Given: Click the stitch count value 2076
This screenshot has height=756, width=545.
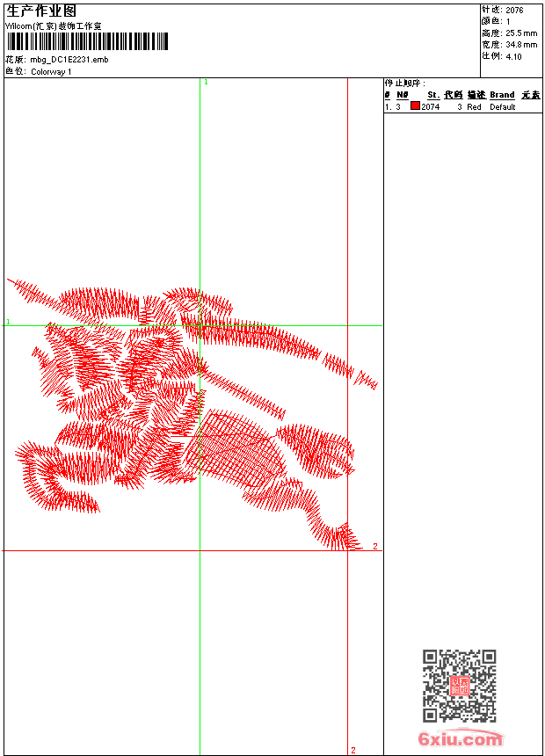Looking at the screenshot, I should click(x=514, y=11).
